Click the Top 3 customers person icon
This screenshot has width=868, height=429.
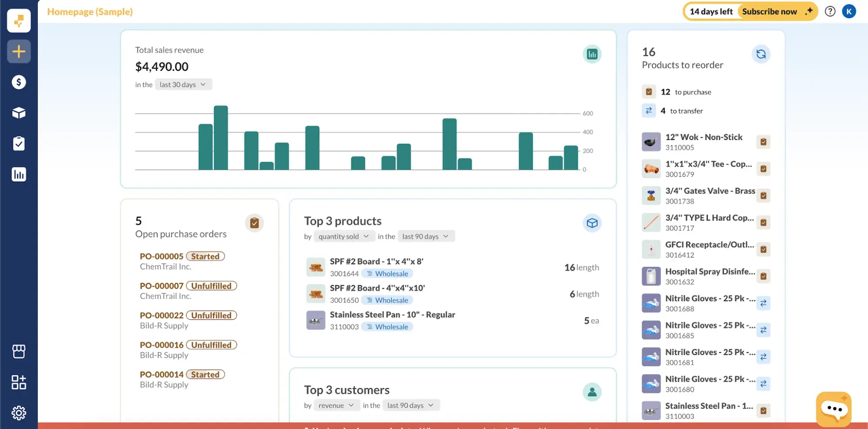coord(592,392)
